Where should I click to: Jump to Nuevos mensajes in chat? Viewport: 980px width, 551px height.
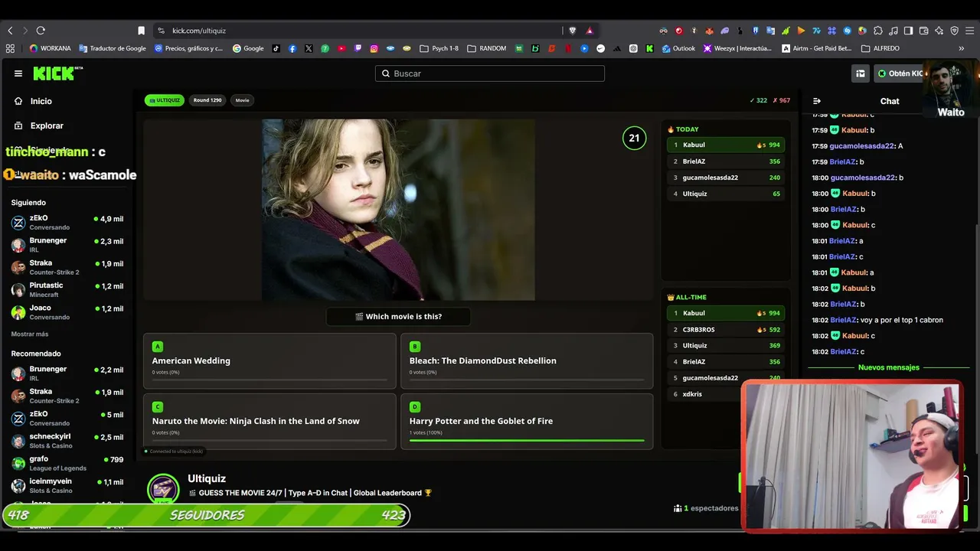(888, 367)
